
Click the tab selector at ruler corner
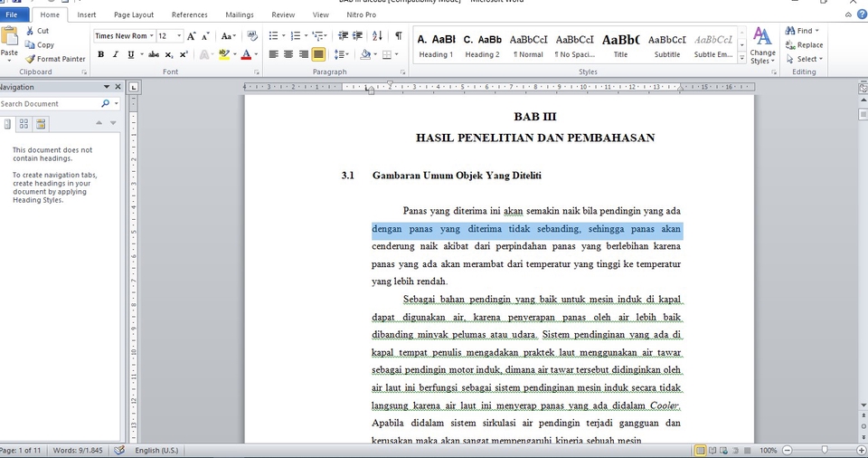[134, 87]
